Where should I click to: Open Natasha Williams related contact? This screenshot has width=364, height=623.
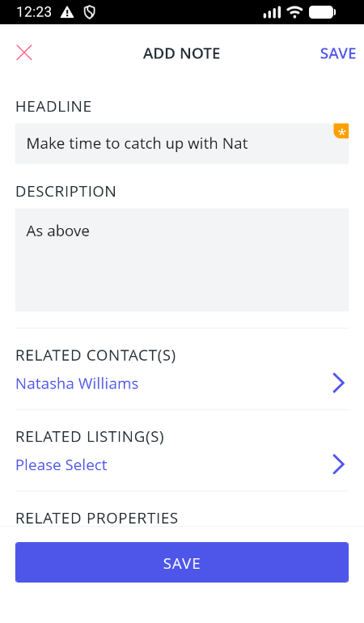77,384
